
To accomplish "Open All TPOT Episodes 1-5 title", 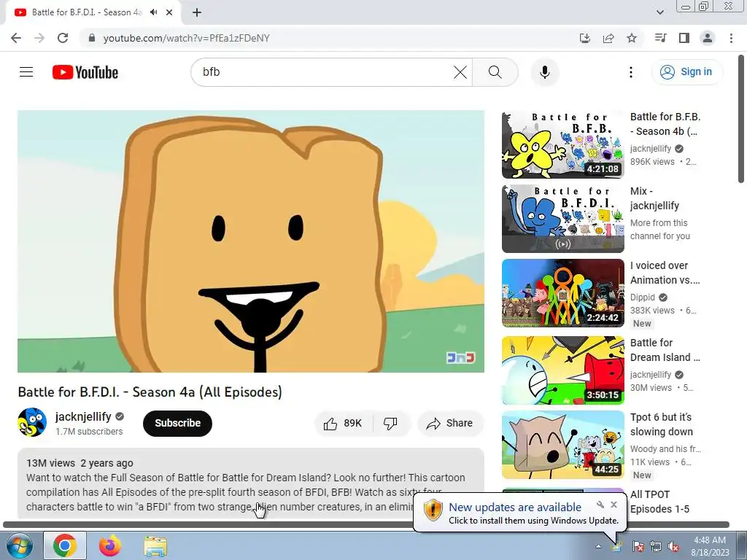I will coord(659,502).
